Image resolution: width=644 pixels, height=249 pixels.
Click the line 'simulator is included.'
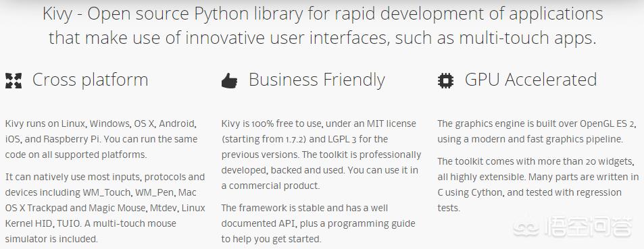click(x=51, y=239)
